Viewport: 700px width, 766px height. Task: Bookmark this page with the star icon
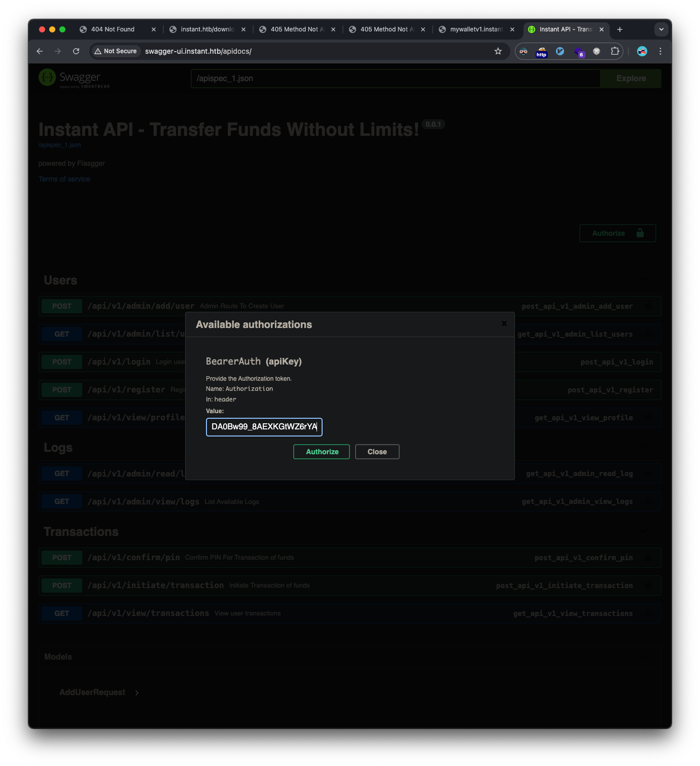[498, 51]
